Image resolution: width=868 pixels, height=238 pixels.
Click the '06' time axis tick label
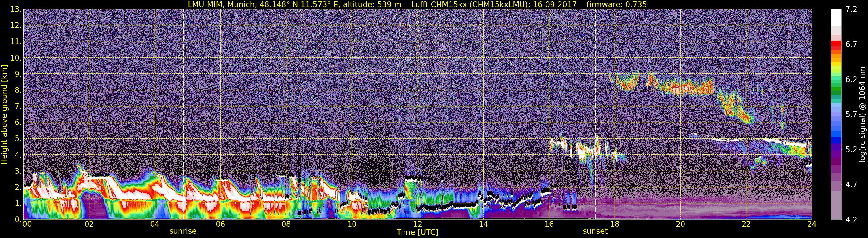pos(220,224)
